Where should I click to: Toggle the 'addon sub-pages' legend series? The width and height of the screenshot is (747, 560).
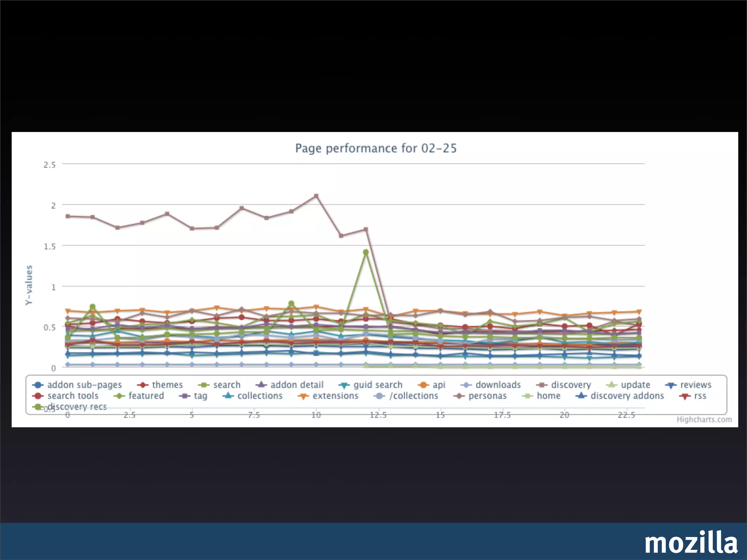point(84,385)
